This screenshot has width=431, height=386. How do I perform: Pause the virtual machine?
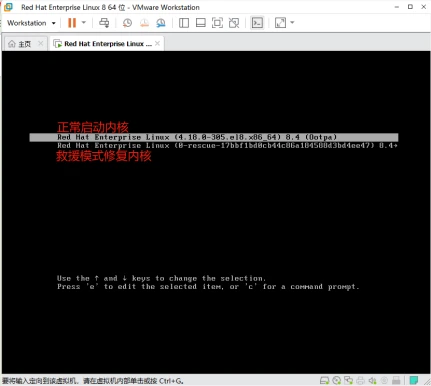[x=72, y=23]
